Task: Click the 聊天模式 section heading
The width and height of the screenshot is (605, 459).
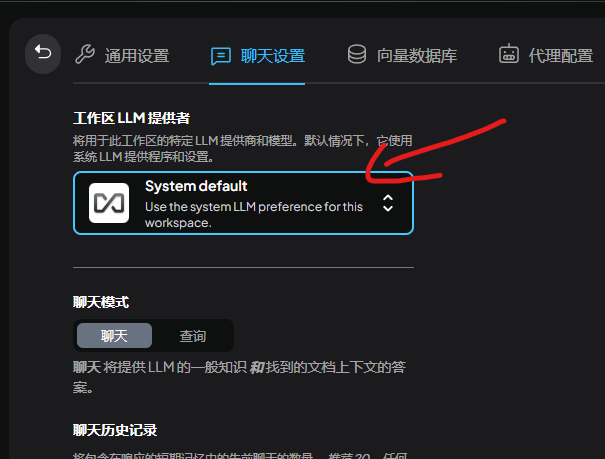Action: point(101,301)
